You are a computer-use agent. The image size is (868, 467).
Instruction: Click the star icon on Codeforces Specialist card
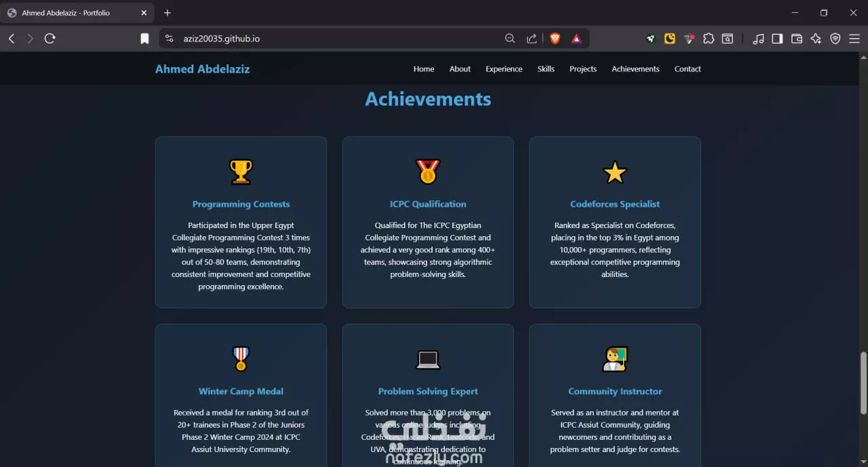(615, 172)
